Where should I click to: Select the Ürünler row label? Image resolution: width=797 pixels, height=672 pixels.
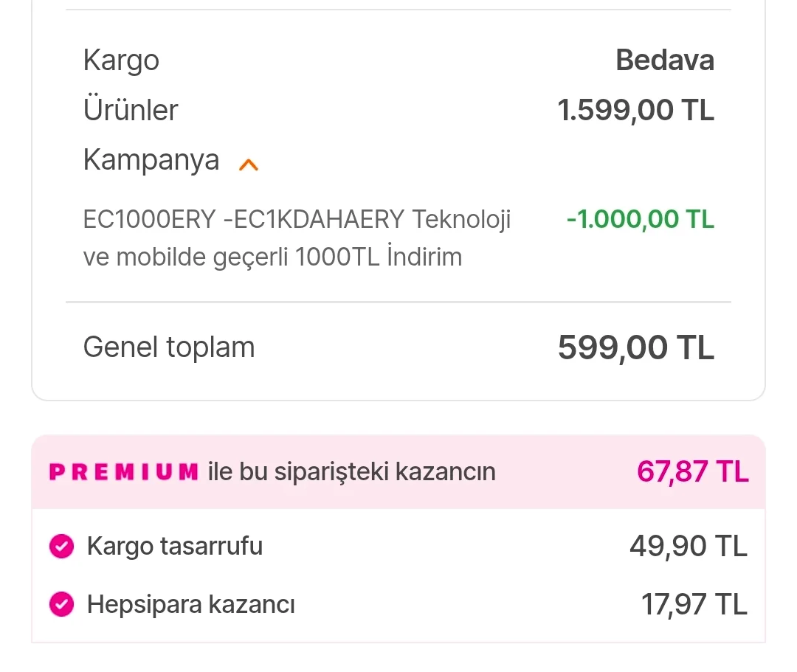click(131, 111)
